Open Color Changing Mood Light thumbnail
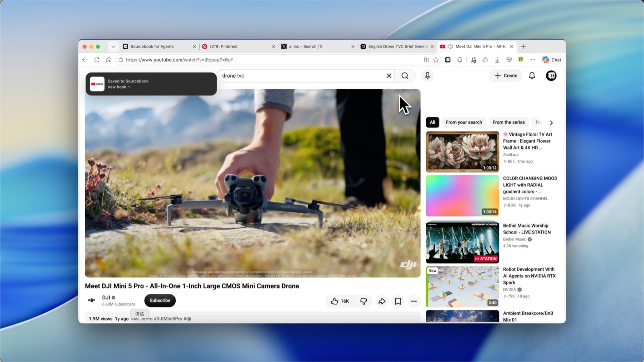Screen dimensions: 644x362 (x=462, y=196)
